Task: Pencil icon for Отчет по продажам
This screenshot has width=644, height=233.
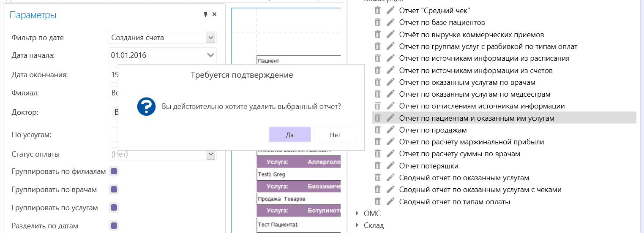Action: pyautogui.click(x=391, y=130)
